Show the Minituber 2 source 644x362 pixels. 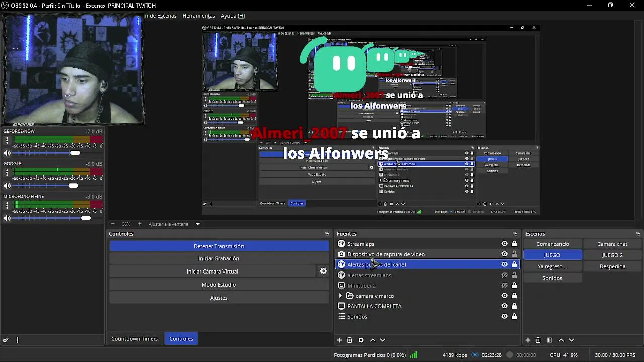pos(504,286)
